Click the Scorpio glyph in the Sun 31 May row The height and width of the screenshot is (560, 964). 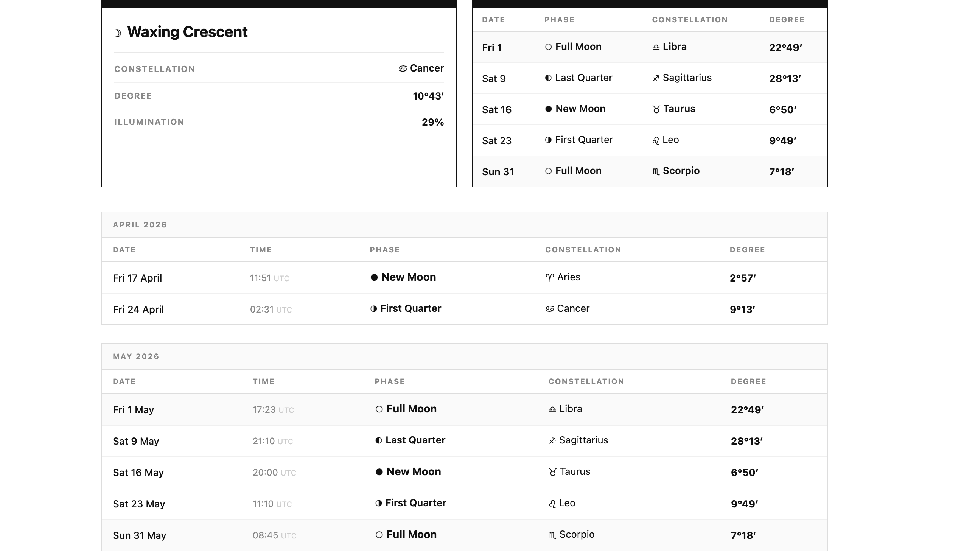pos(552,535)
